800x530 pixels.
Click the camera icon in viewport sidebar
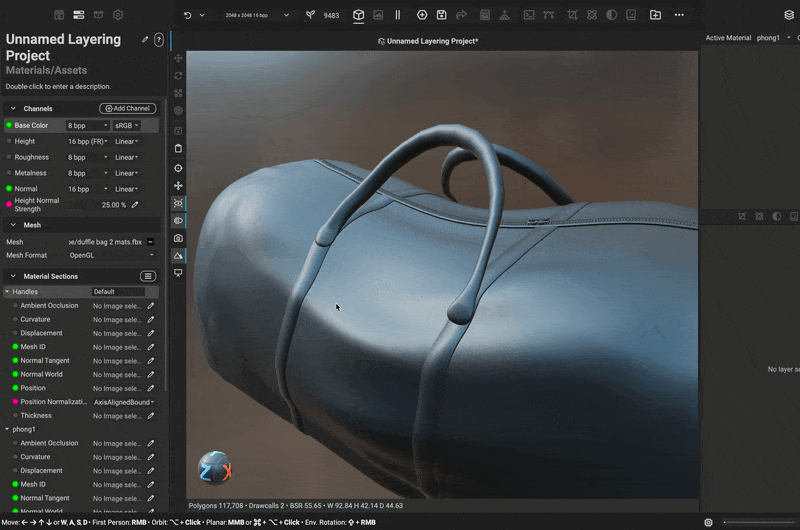(x=178, y=238)
